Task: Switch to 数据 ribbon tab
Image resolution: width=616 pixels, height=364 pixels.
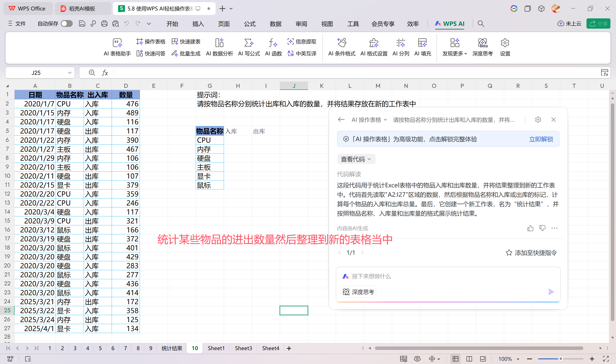Action: coord(275,24)
